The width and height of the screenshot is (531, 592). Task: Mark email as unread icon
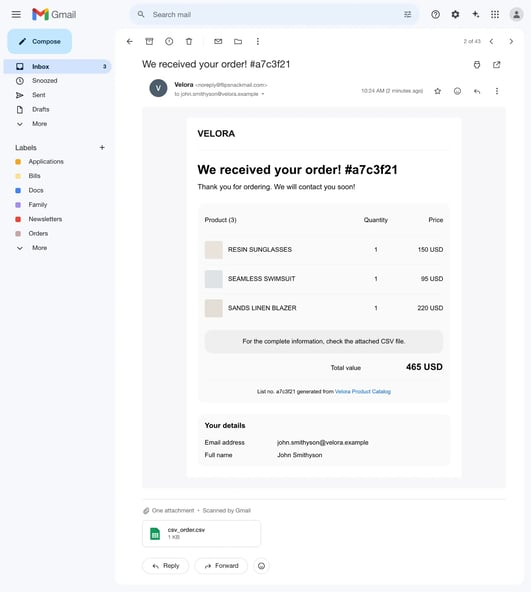(218, 42)
